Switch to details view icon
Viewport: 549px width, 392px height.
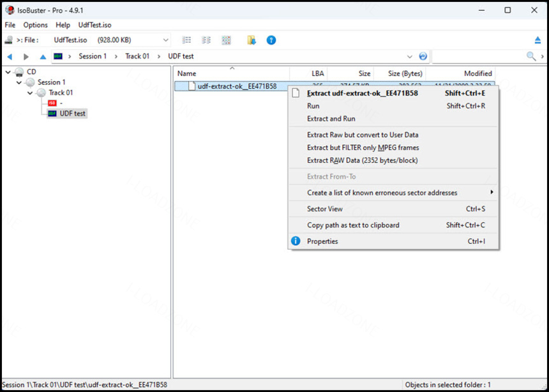tap(206, 40)
